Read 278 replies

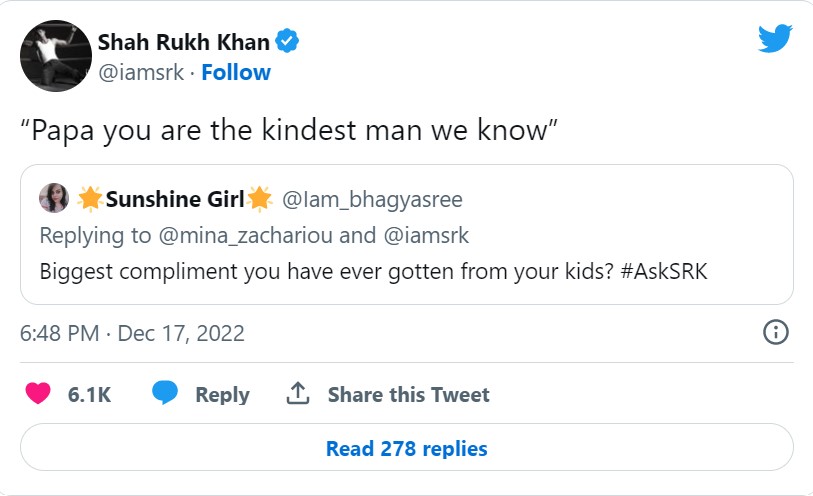(406, 449)
